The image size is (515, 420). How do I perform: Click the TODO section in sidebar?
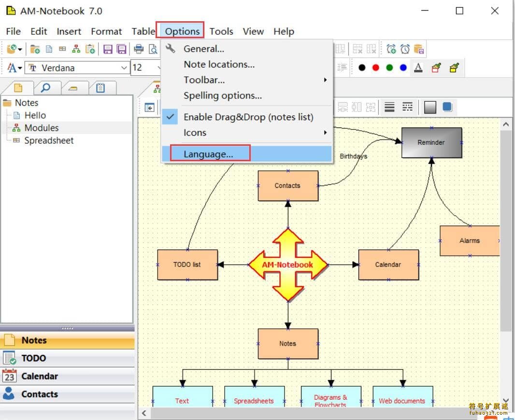[67, 358]
